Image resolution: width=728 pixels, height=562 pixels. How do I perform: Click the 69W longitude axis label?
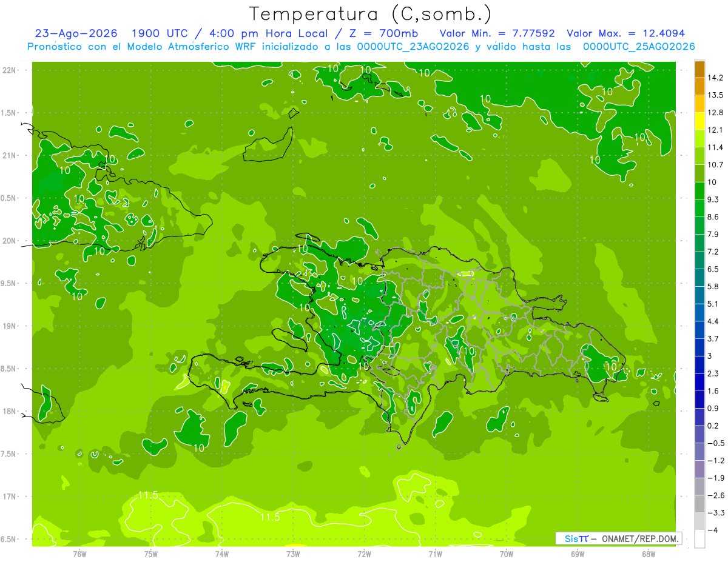(578, 554)
